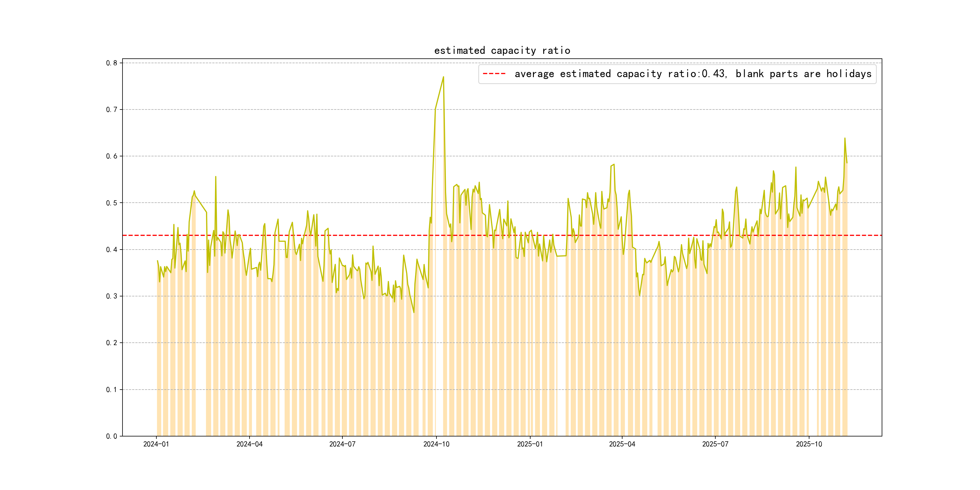Click the 2025-01 x-axis tick label

[x=530, y=444]
